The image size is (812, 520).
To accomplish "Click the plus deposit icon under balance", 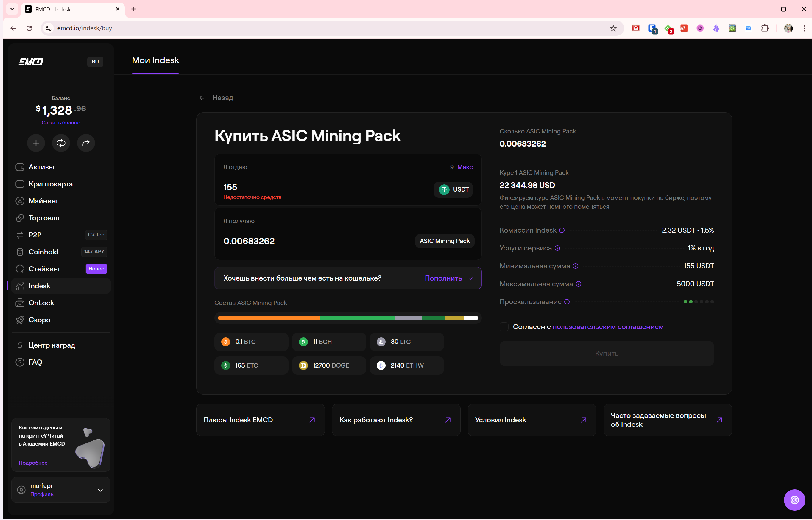I will (36, 143).
